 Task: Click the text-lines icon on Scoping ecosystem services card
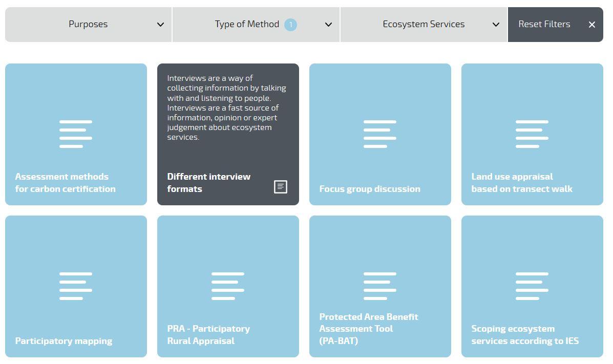(x=532, y=286)
